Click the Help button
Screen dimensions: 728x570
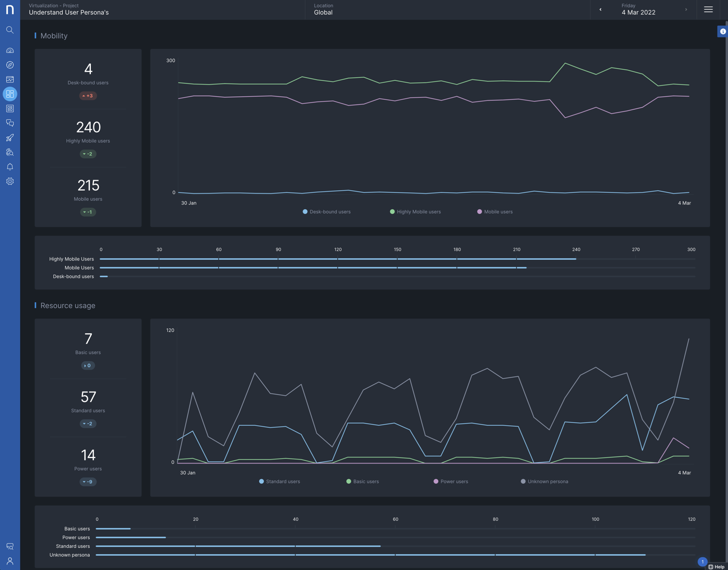pos(716,566)
